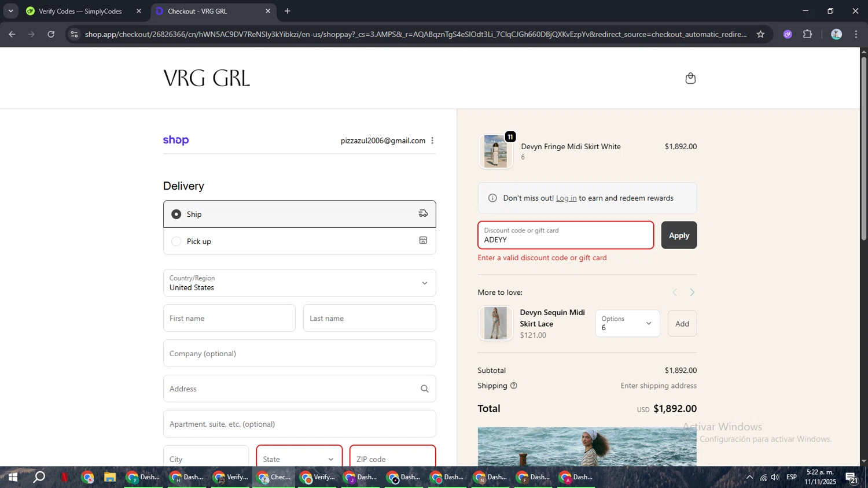Click the taskbar clock showing 5:22 a. m.
868x488 pixels.
click(820, 477)
